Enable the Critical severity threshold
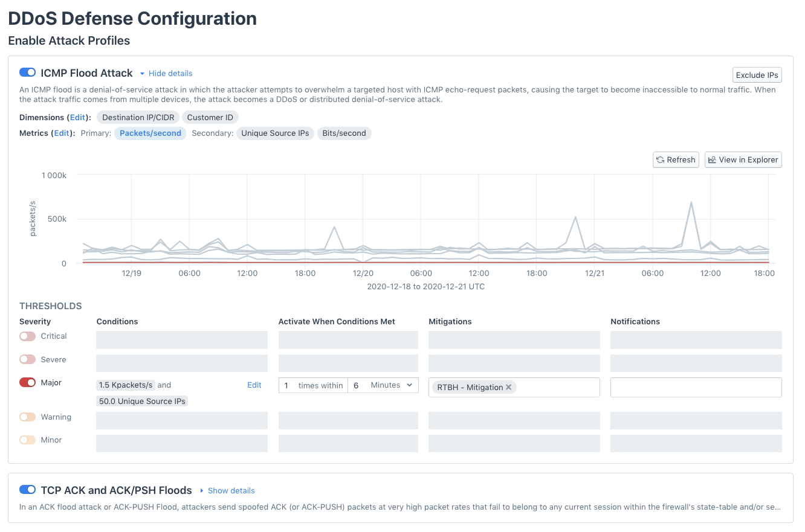Screen dimensions: 805x532 click(27, 336)
